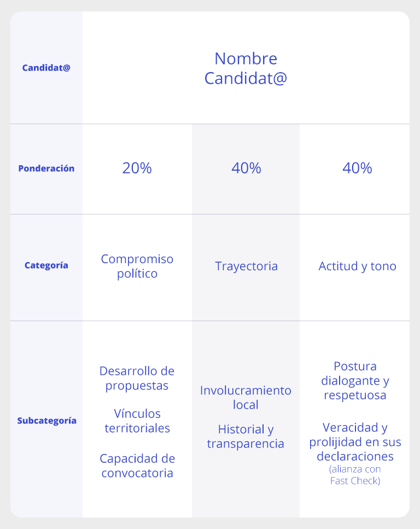
Task: Select the Compromiso político category
Action: coord(137,266)
